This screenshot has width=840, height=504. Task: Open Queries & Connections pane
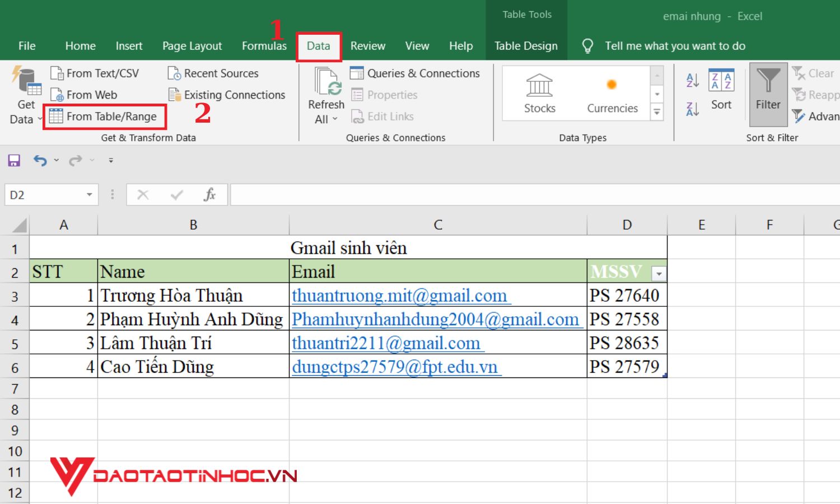pyautogui.click(x=415, y=73)
